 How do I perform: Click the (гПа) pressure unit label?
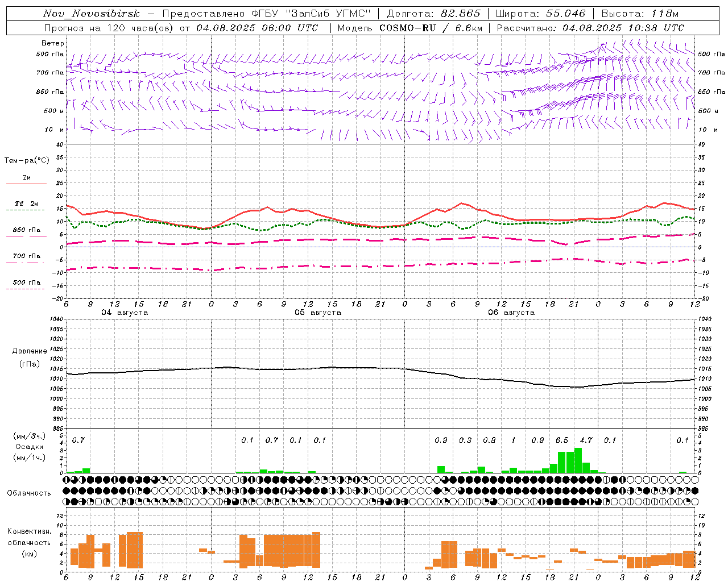(x=30, y=364)
